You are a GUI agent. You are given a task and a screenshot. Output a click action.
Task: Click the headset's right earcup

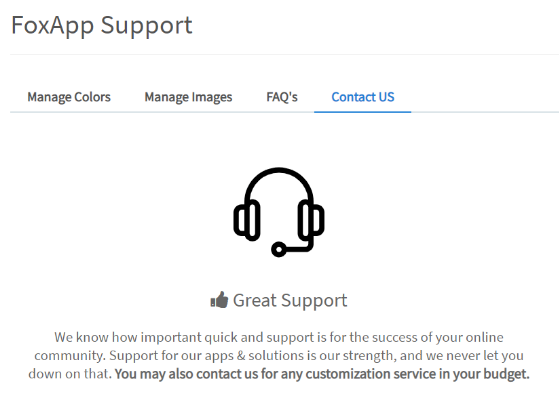(x=311, y=220)
